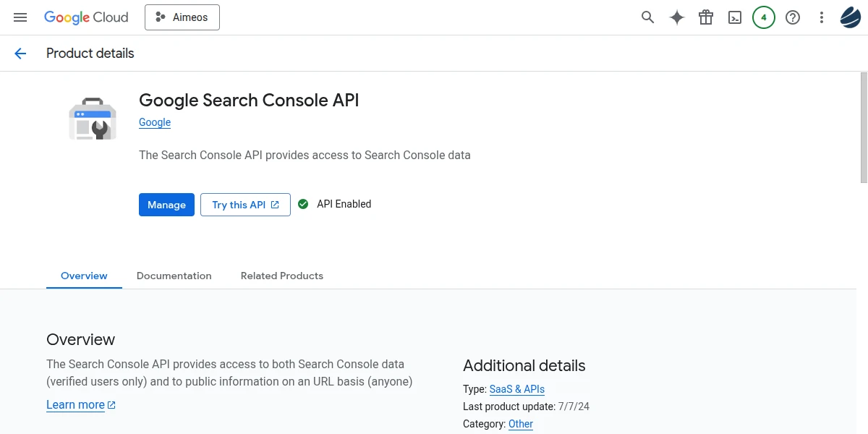Click the user account avatar

click(x=850, y=17)
